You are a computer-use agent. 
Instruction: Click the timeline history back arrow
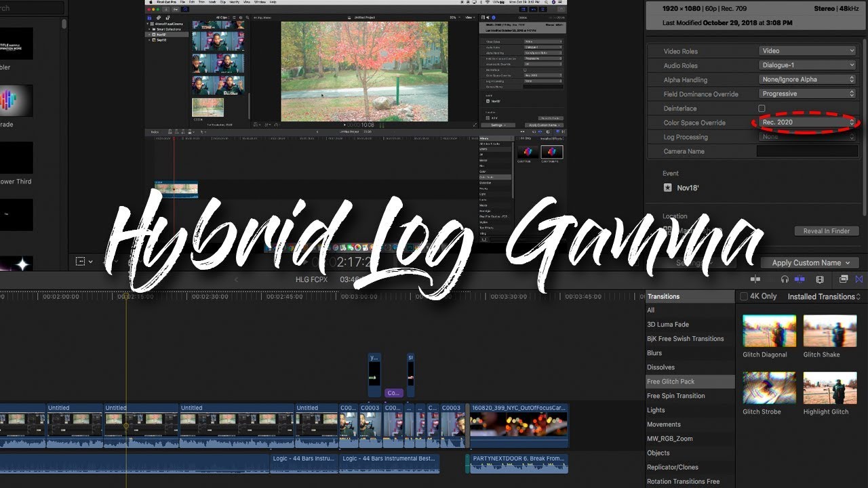click(237, 279)
